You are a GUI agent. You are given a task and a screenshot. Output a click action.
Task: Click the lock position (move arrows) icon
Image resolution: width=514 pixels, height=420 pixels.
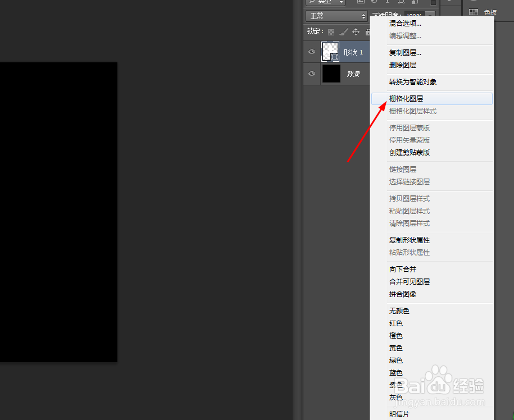[x=356, y=31]
